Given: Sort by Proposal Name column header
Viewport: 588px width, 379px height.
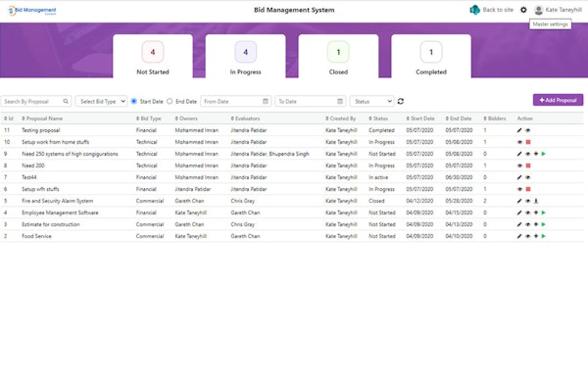Looking at the screenshot, I should [42, 118].
